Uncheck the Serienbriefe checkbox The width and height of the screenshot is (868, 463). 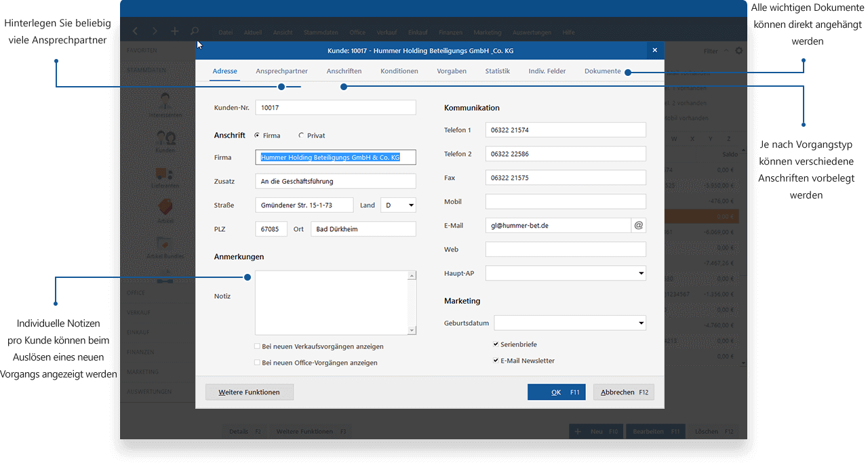(496, 344)
